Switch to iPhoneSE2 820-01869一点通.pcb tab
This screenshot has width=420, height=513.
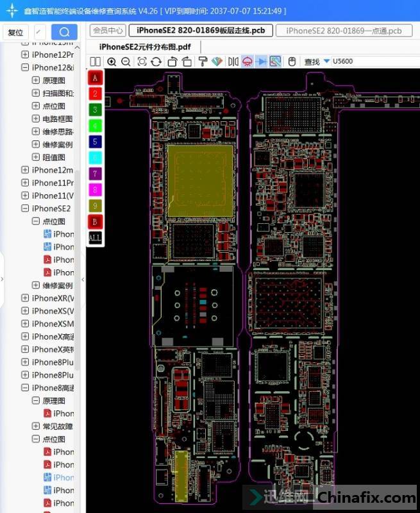344,31
